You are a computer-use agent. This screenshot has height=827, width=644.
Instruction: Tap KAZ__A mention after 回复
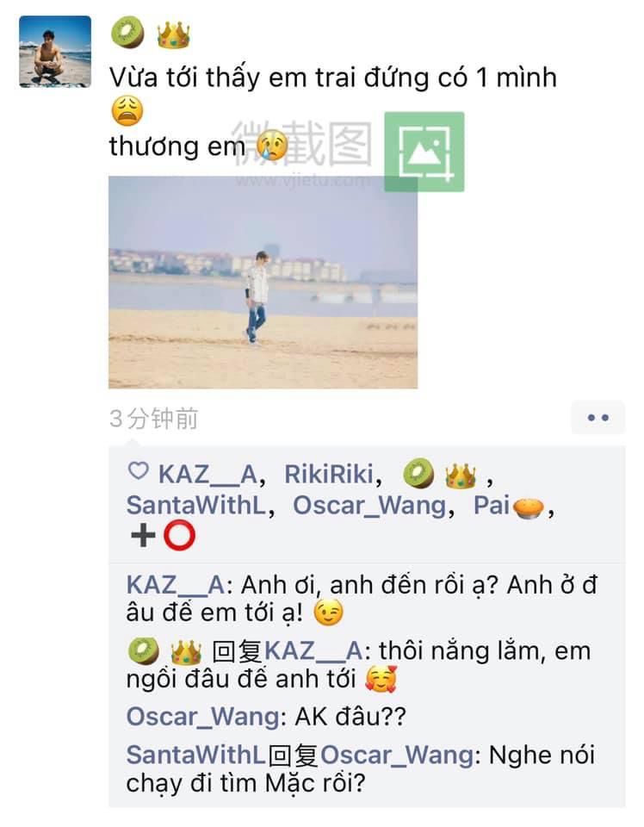(x=313, y=651)
